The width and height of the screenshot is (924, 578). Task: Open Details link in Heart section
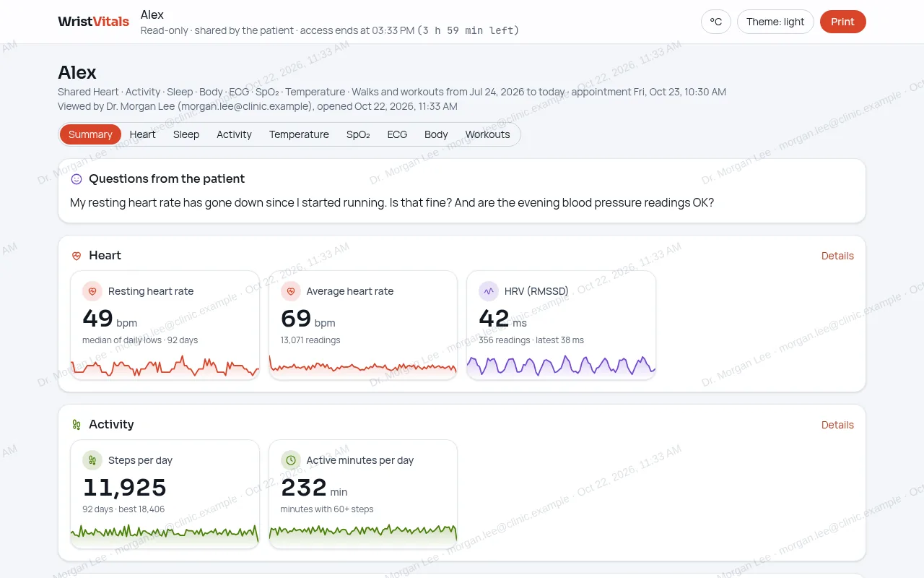point(837,256)
